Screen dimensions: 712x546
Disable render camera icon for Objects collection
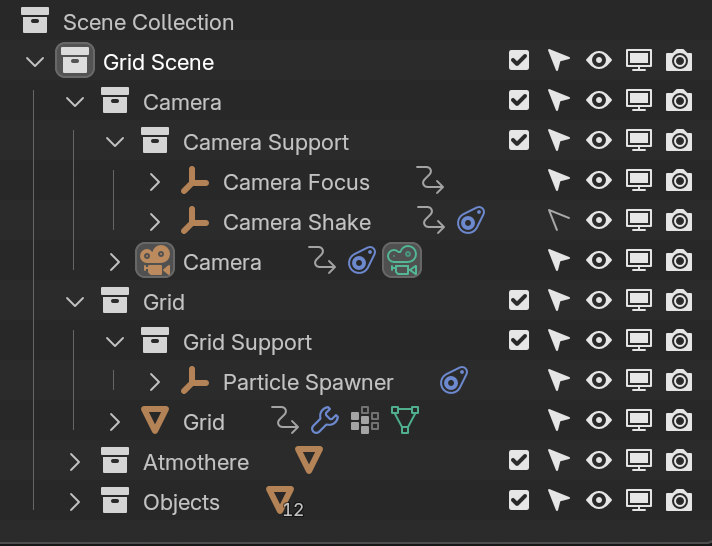pyautogui.click(x=679, y=501)
